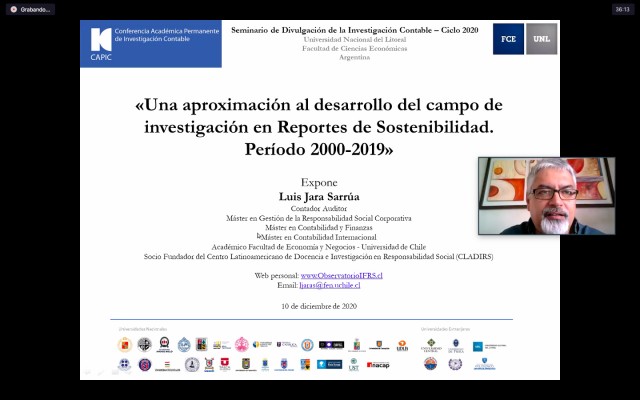
Task: Click the first foreign university logo in footer
Action: point(431,345)
